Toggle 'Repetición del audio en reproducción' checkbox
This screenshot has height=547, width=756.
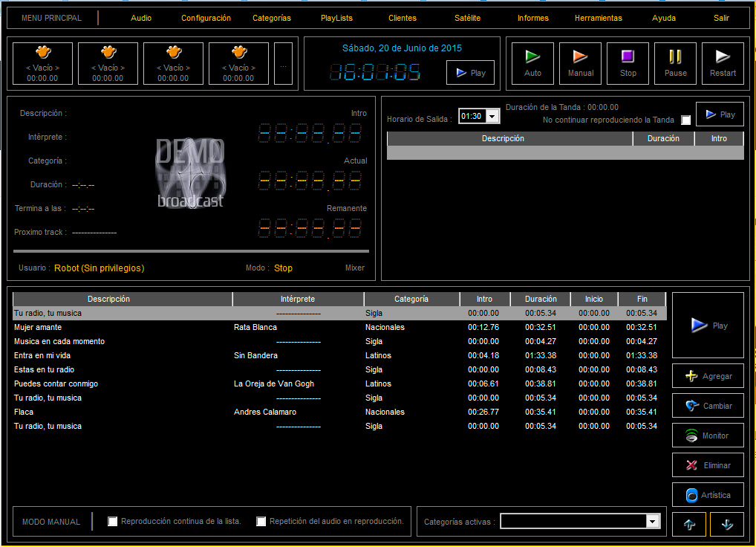tap(261, 521)
